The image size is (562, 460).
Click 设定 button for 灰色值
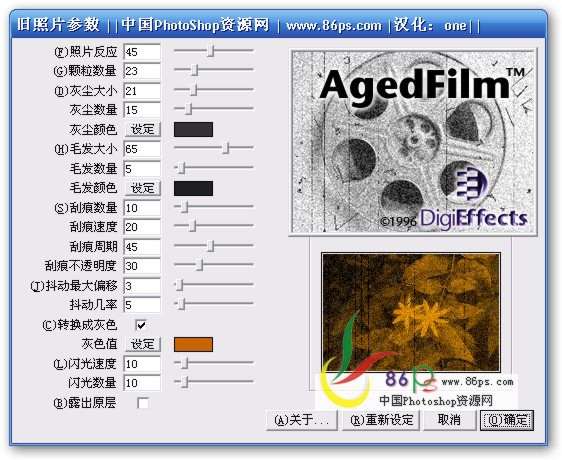(x=143, y=344)
